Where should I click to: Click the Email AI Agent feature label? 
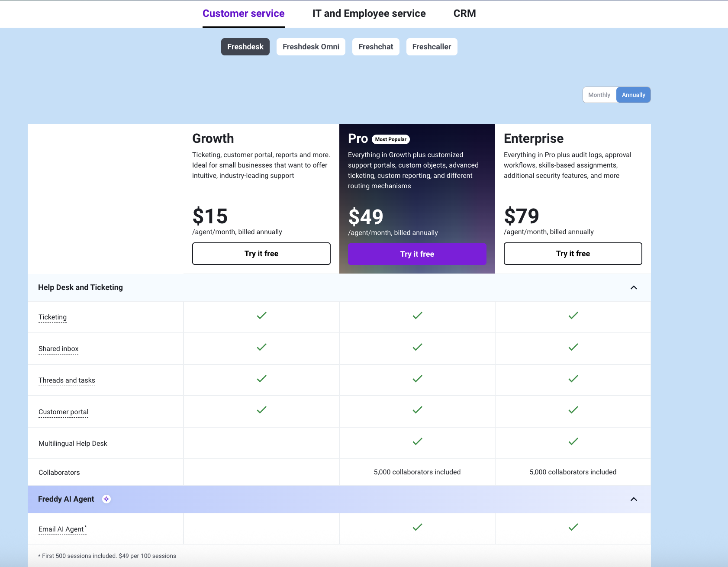coord(62,529)
